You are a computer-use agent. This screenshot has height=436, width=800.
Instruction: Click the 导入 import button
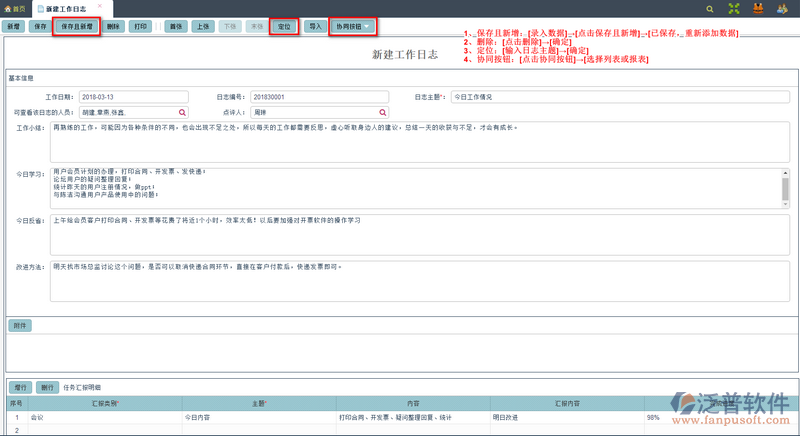point(316,27)
